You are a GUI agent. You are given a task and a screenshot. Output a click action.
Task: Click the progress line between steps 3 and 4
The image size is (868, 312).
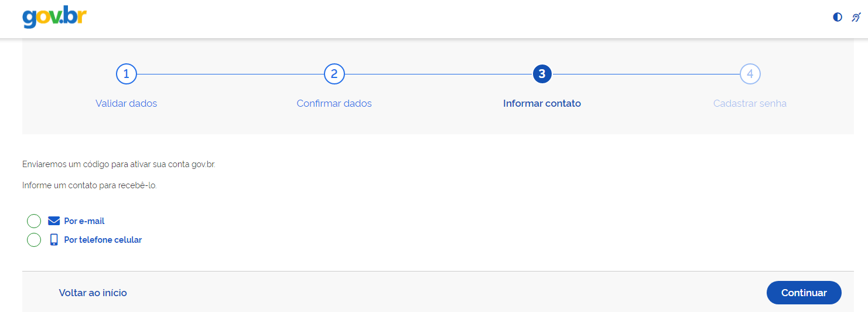[645, 74]
